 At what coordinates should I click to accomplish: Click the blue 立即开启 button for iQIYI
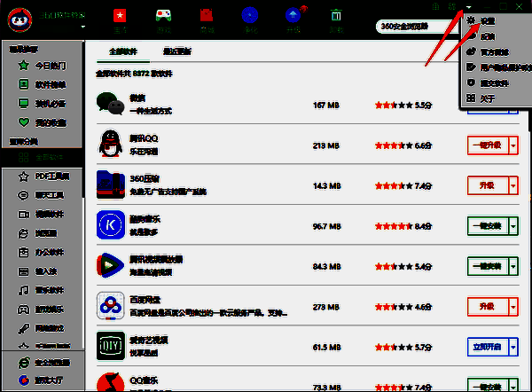coord(488,347)
